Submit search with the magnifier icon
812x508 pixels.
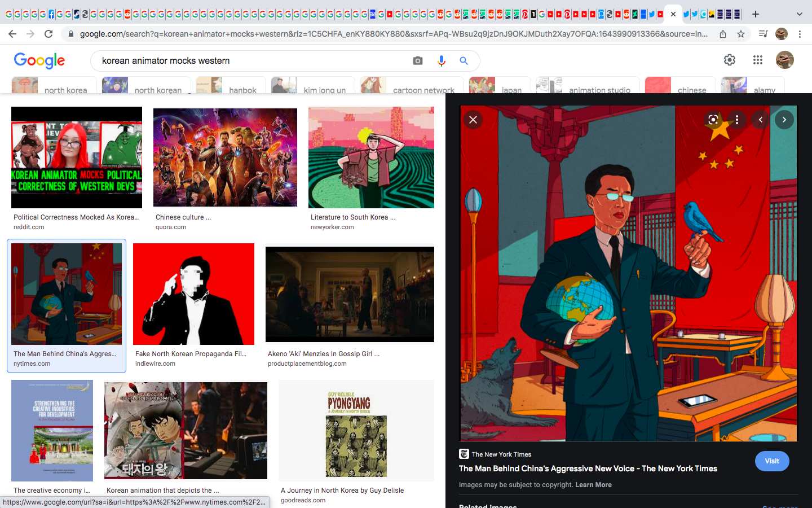[x=464, y=60]
